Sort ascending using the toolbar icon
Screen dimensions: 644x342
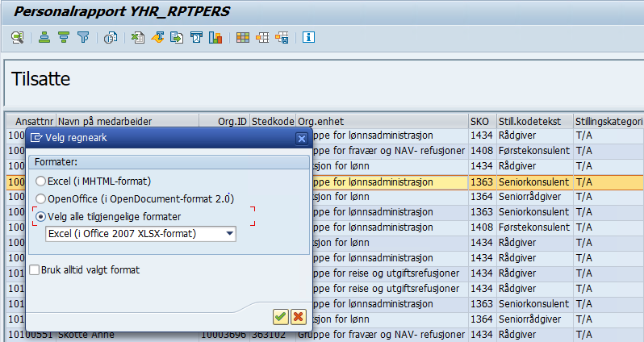(x=44, y=37)
